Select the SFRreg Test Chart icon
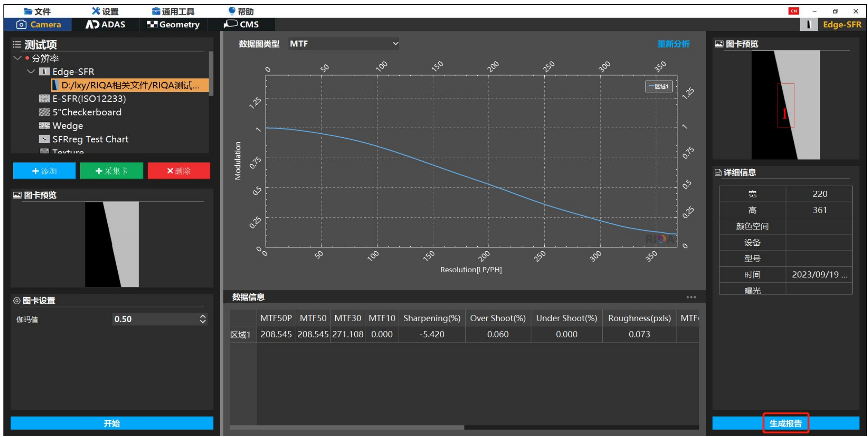Screen dimensions: 868x437 [x=44, y=139]
